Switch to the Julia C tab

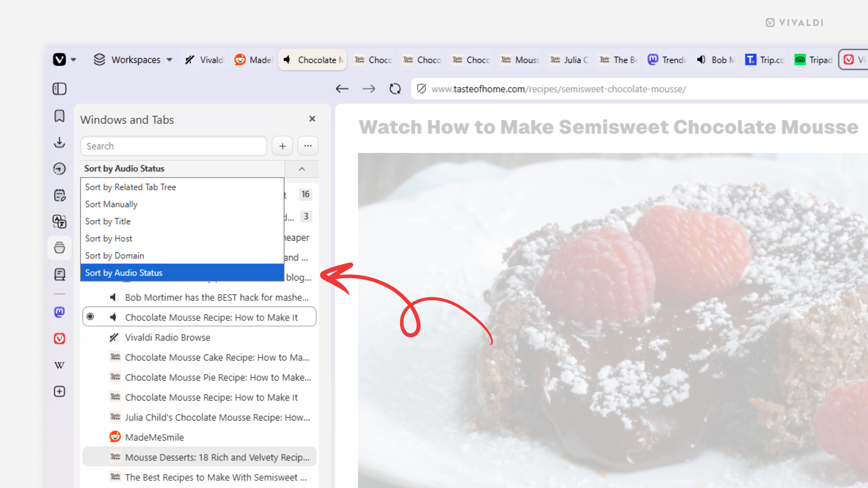569,60
